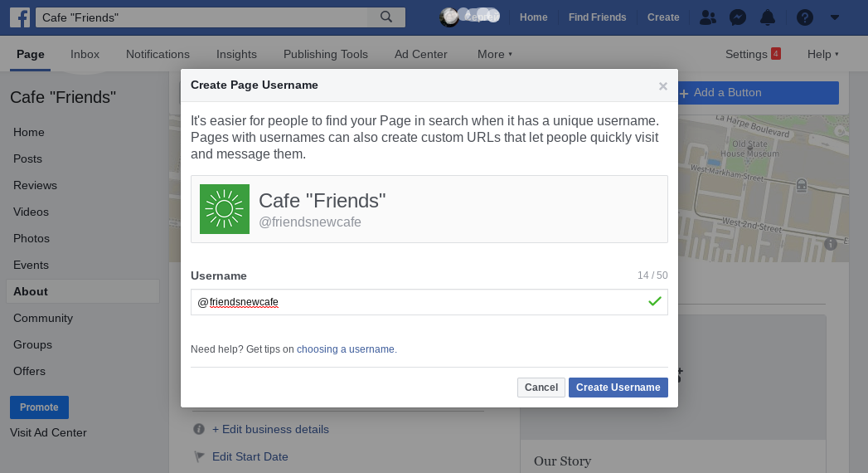Open the Help dropdown menu
Viewport: 868px width, 473px height.
pyautogui.click(x=822, y=54)
